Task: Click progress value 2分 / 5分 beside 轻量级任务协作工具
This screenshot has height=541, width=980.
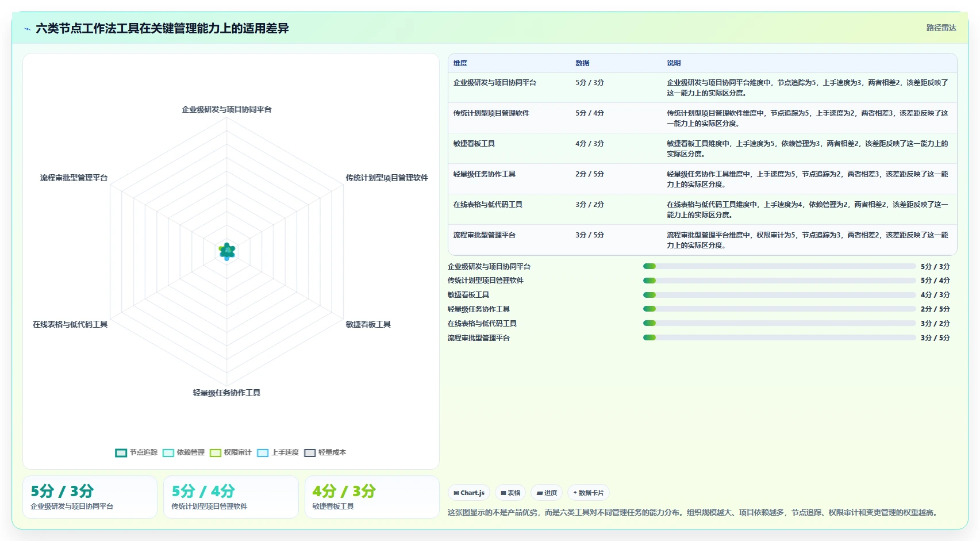Action: pyautogui.click(x=935, y=309)
